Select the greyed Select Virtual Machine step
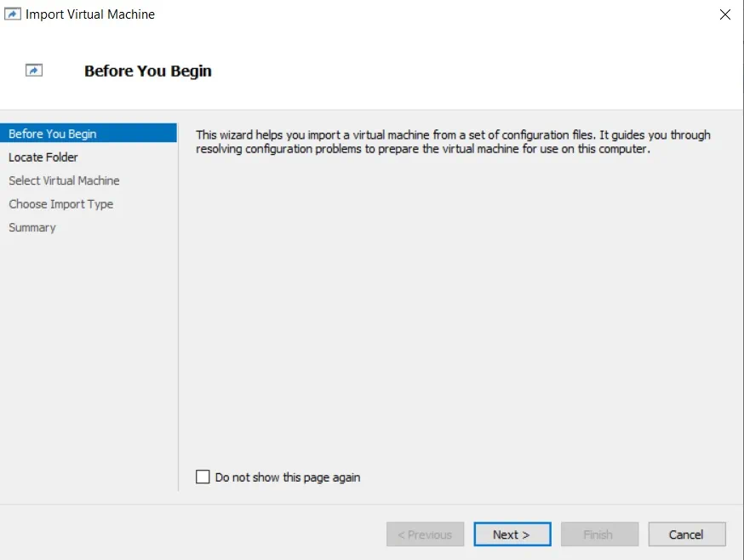Image resolution: width=744 pixels, height=560 pixels. [64, 180]
